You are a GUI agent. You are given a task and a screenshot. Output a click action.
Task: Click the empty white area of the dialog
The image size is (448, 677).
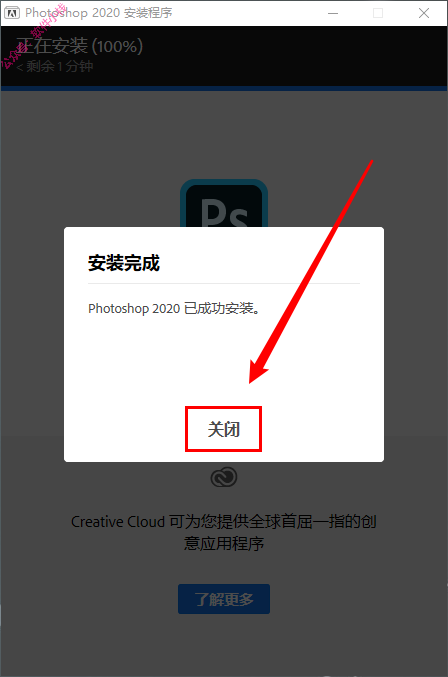[224, 358]
